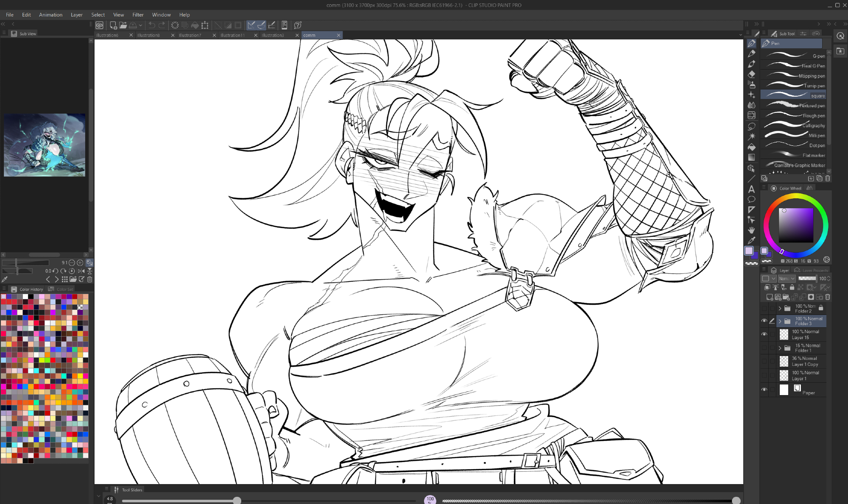848x504 pixels.
Task: Expand Folder 1 in the layer list
Action: pyautogui.click(x=780, y=348)
